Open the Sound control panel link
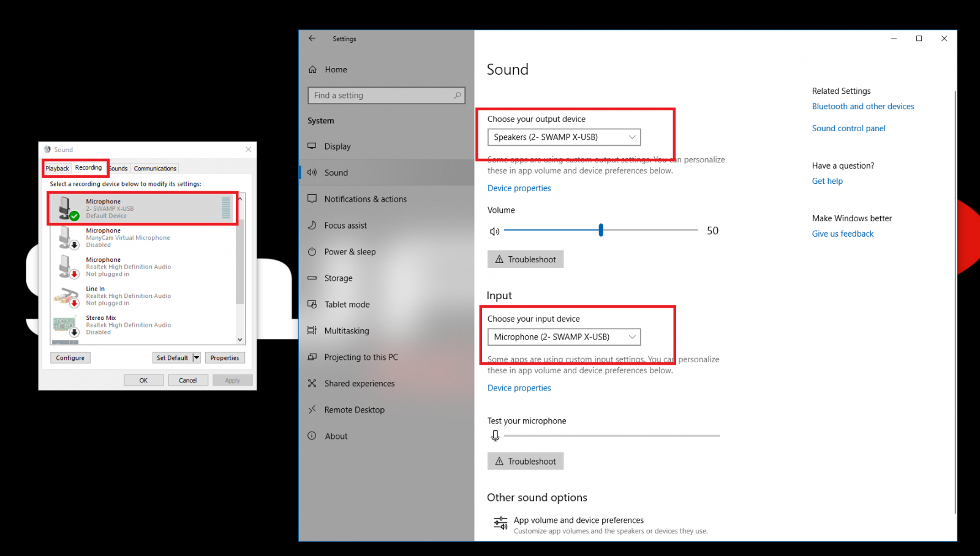The height and width of the screenshot is (556, 980). (x=848, y=128)
